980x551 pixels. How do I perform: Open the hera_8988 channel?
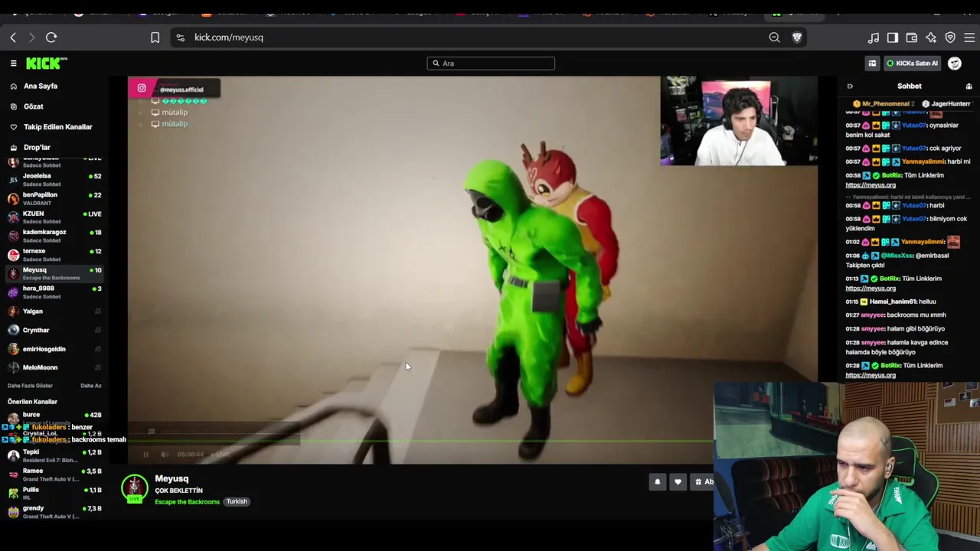click(x=54, y=292)
